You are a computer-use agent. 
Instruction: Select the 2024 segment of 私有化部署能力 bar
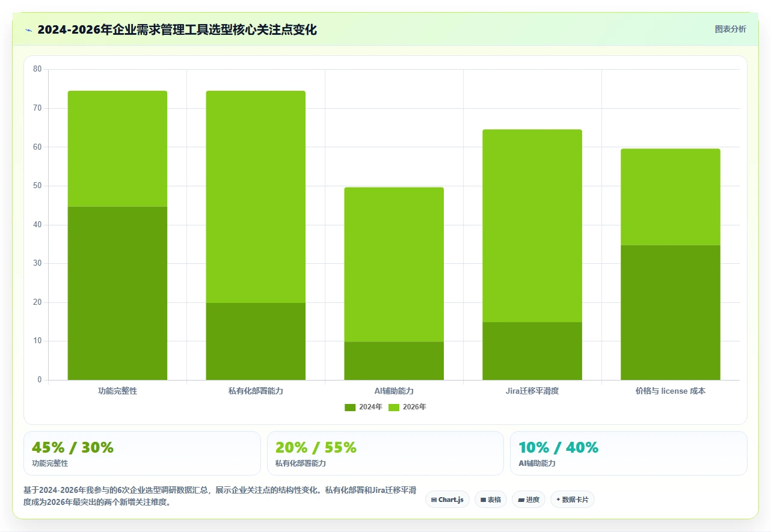point(256,341)
